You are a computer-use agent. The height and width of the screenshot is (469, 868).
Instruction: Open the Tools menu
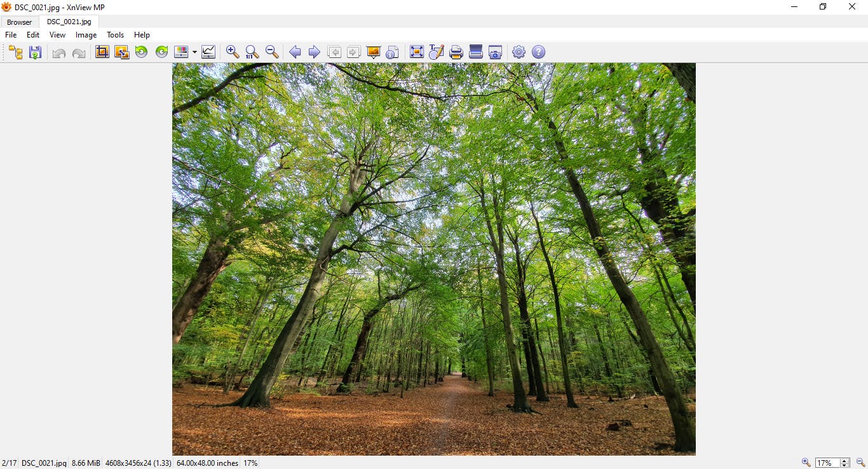coord(116,35)
